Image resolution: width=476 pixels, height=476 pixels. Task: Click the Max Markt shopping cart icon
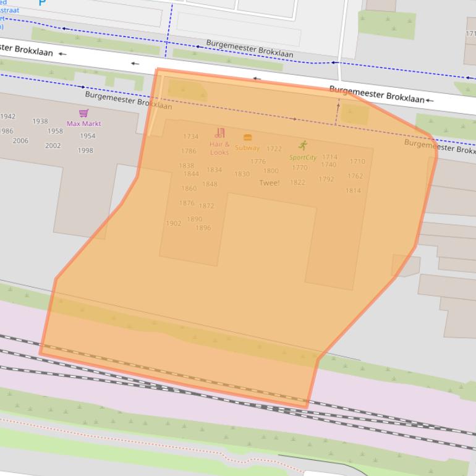coord(83,113)
